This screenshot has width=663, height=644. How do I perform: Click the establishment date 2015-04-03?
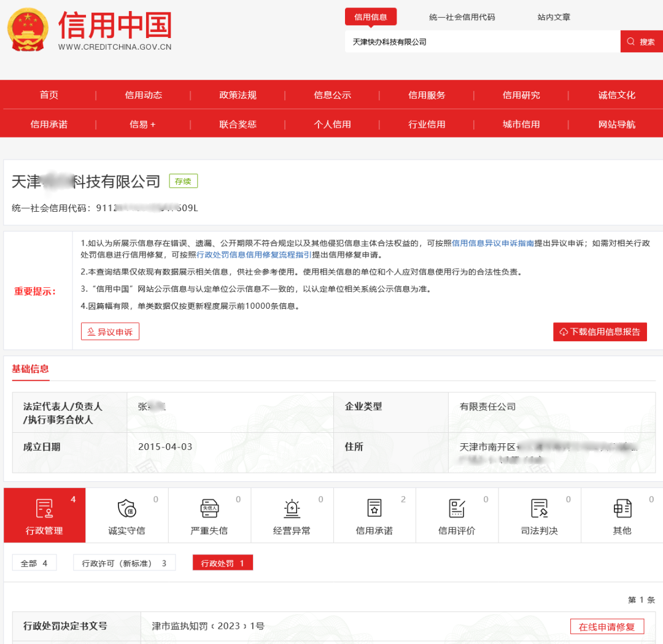point(165,447)
